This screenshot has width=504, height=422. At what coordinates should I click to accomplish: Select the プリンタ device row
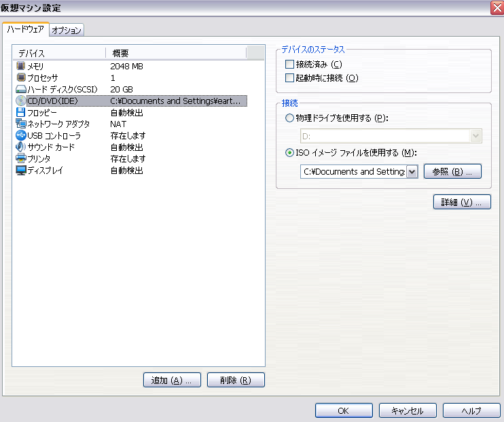(130, 158)
